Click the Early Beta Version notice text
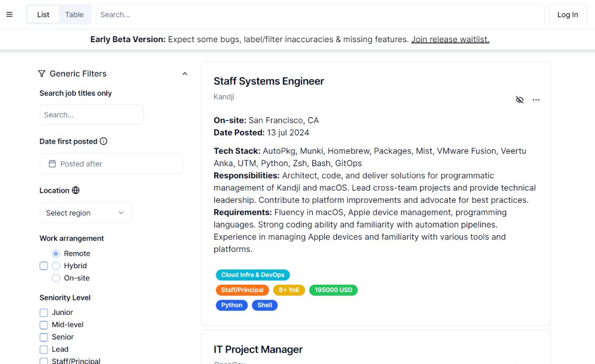This screenshot has height=364, width=595. point(249,39)
